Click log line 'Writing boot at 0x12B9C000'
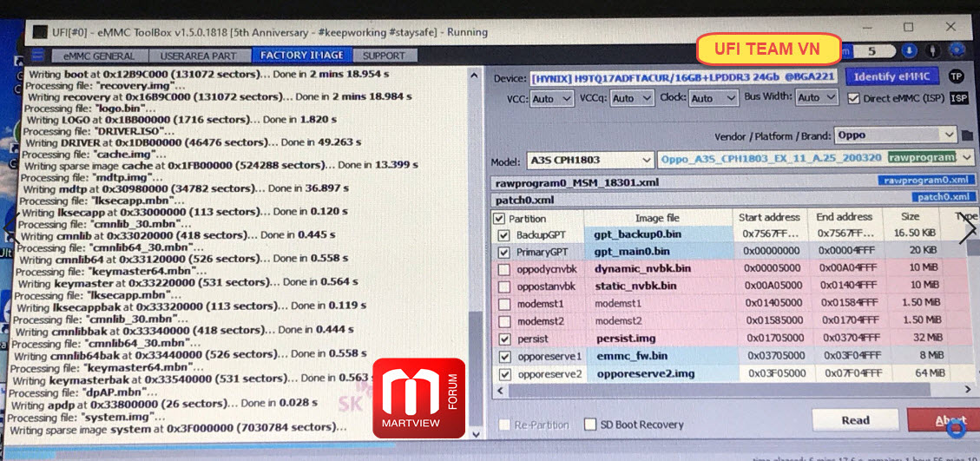The image size is (980, 461). pos(208,75)
